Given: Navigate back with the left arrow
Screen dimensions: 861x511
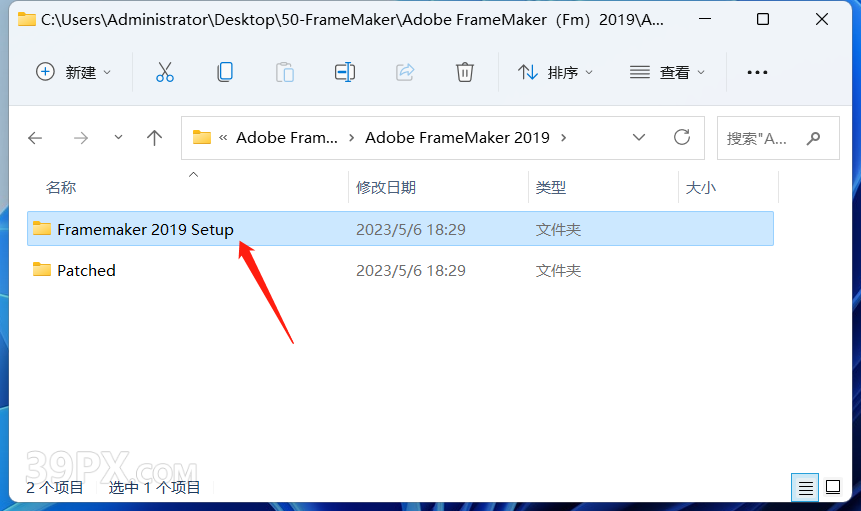Looking at the screenshot, I should click(35, 137).
